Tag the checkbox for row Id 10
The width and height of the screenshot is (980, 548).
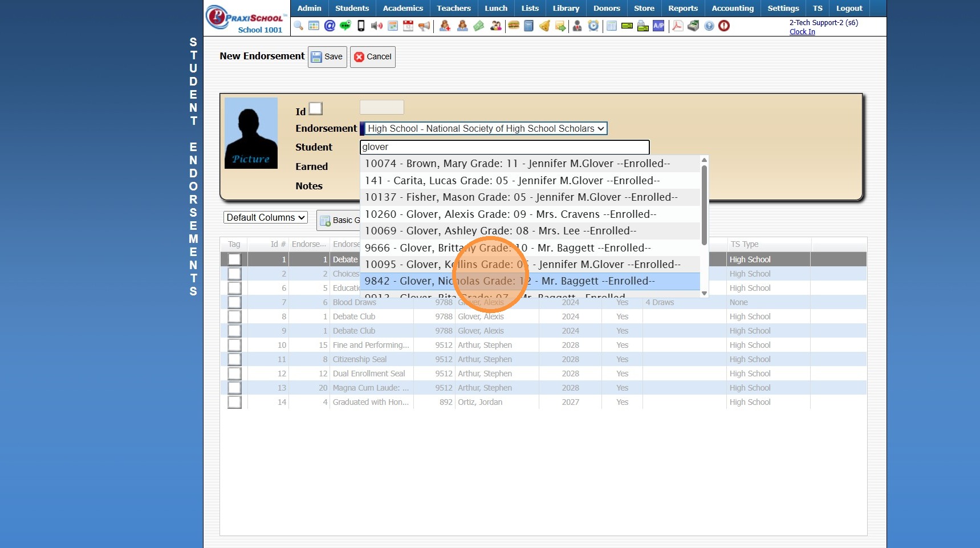coord(234,345)
